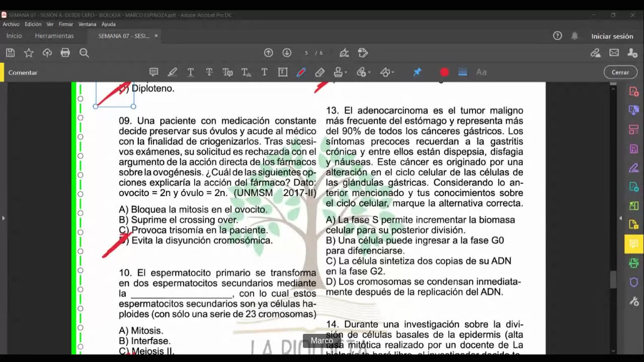This screenshot has width=644, height=362.
Task: Open the notifications bell
Action: (575, 36)
